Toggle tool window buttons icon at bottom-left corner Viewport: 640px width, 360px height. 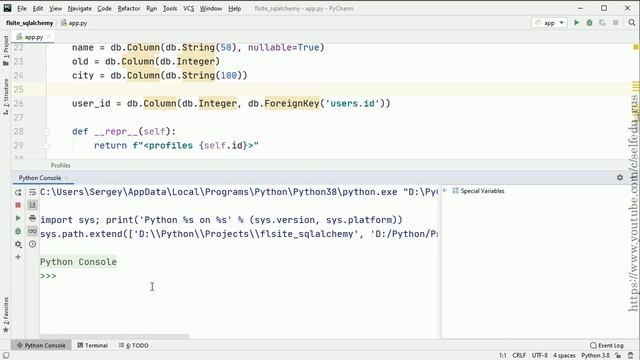[6, 356]
